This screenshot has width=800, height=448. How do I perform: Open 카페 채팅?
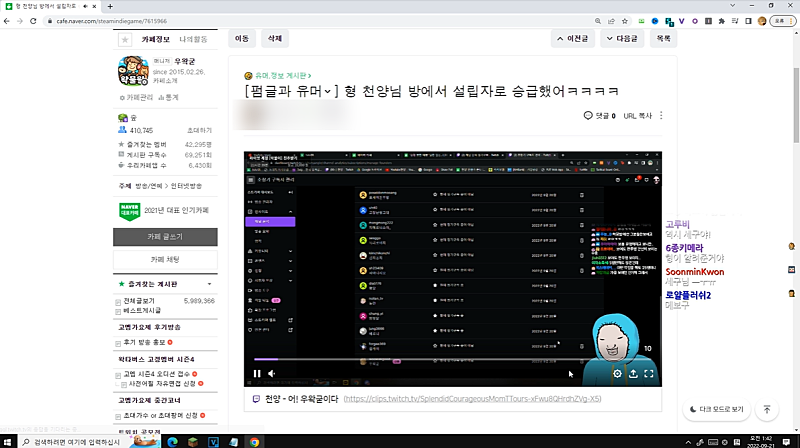coord(165,260)
